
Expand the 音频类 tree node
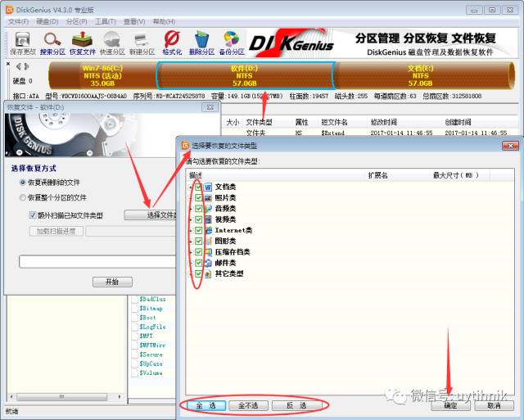[x=191, y=209]
